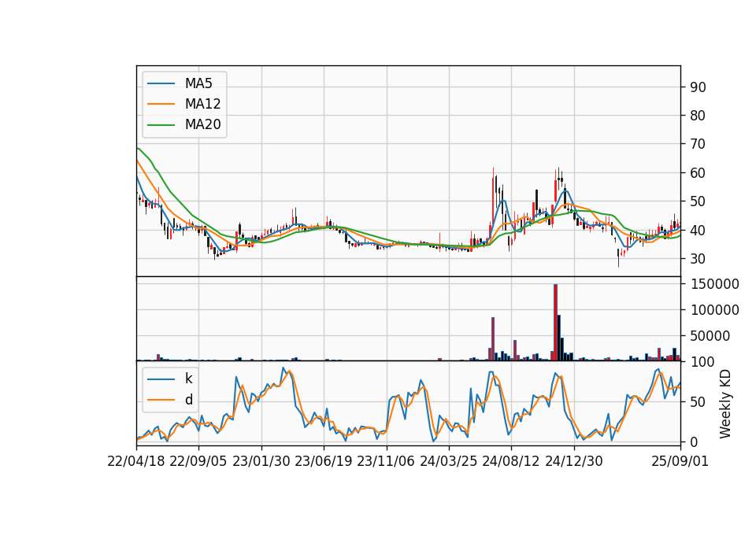Click the 23/01/30 date label
756x543 pixels.
[261, 462]
